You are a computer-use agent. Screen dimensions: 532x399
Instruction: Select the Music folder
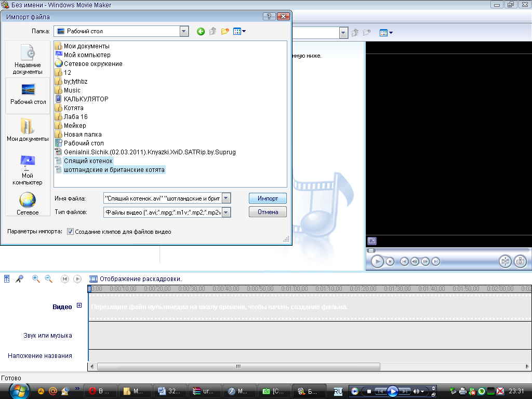point(68,90)
